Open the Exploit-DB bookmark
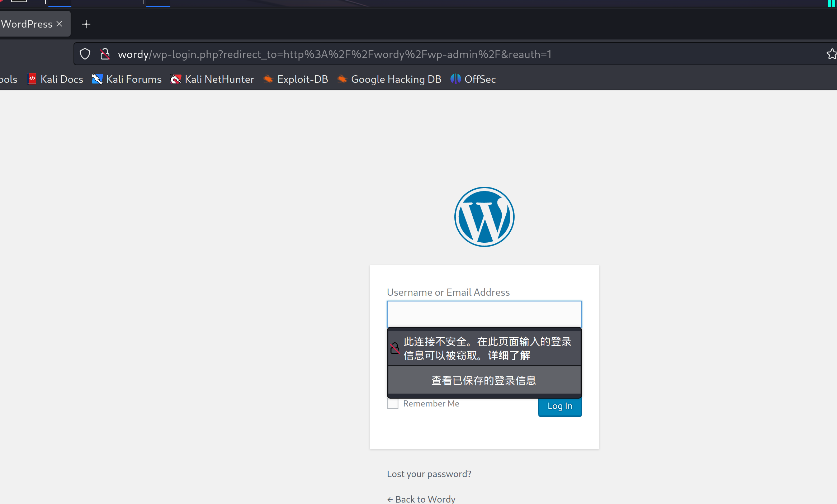The width and height of the screenshot is (837, 504). pos(296,79)
